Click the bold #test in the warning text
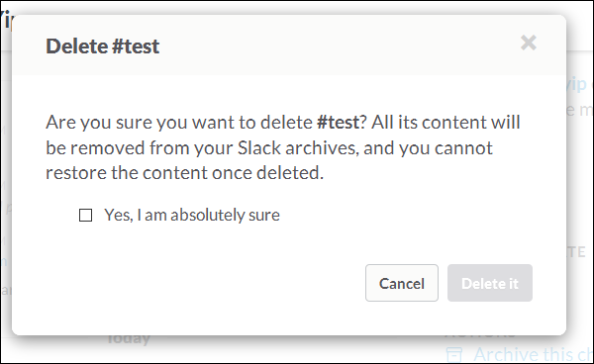The width and height of the screenshot is (594, 364). click(x=338, y=123)
